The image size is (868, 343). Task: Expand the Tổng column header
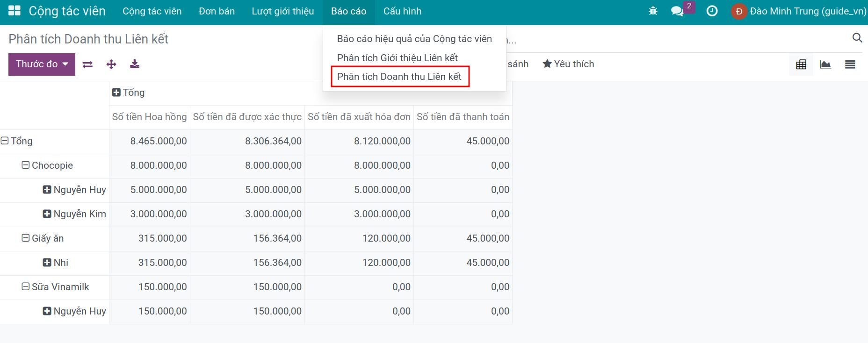pyautogui.click(x=128, y=93)
